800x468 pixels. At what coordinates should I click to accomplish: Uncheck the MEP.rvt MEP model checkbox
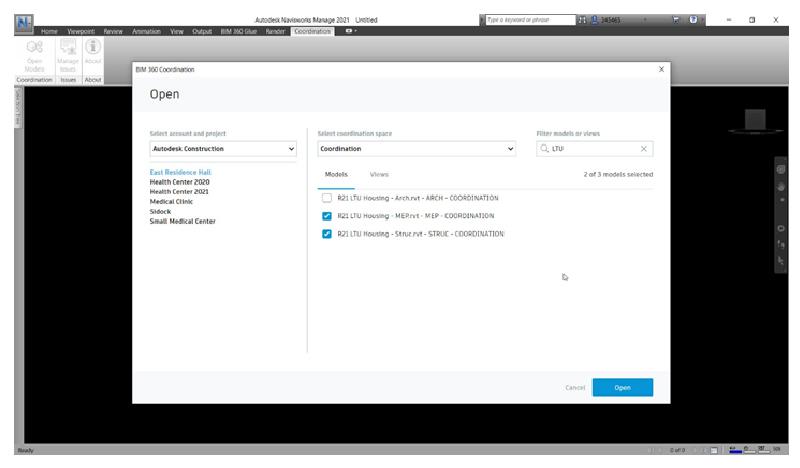coord(327,216)
